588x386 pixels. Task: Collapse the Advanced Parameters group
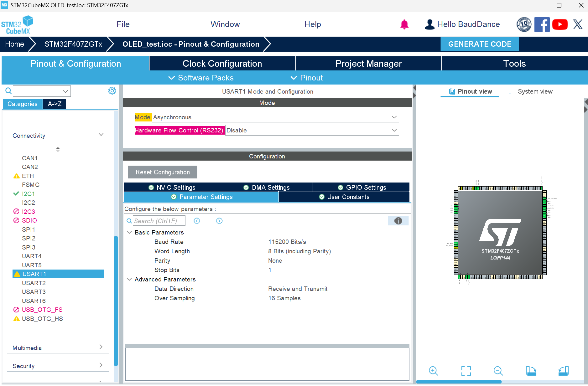point(129,279)
